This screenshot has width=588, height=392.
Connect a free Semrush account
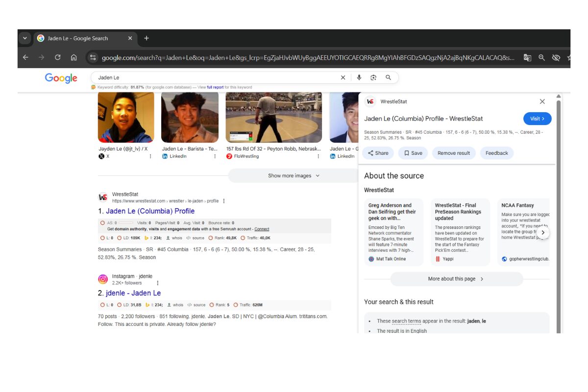tap(262, 229)
